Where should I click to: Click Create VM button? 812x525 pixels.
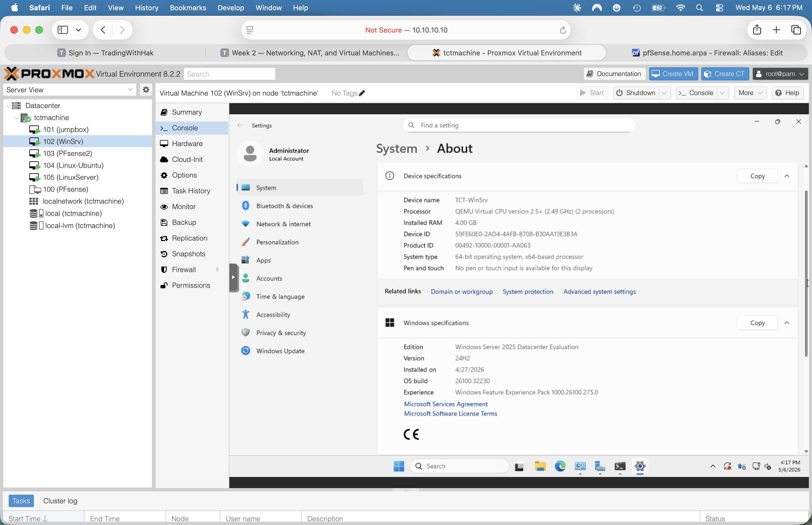coord(673,74)
